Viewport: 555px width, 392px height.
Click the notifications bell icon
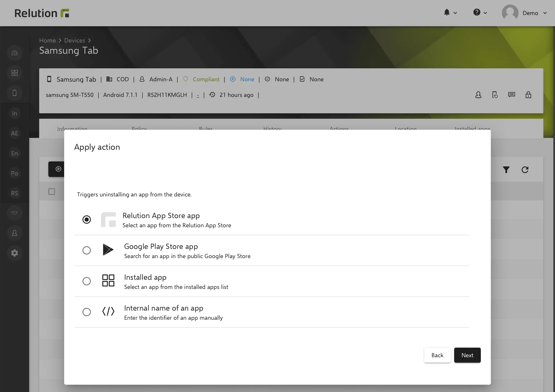coord(447,12)
